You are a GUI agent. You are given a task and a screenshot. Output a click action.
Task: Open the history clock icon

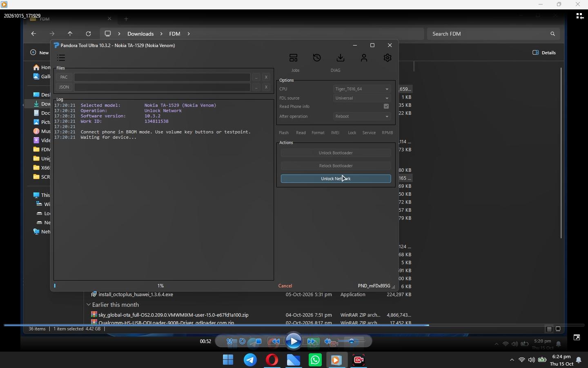[x=317, y=58]
